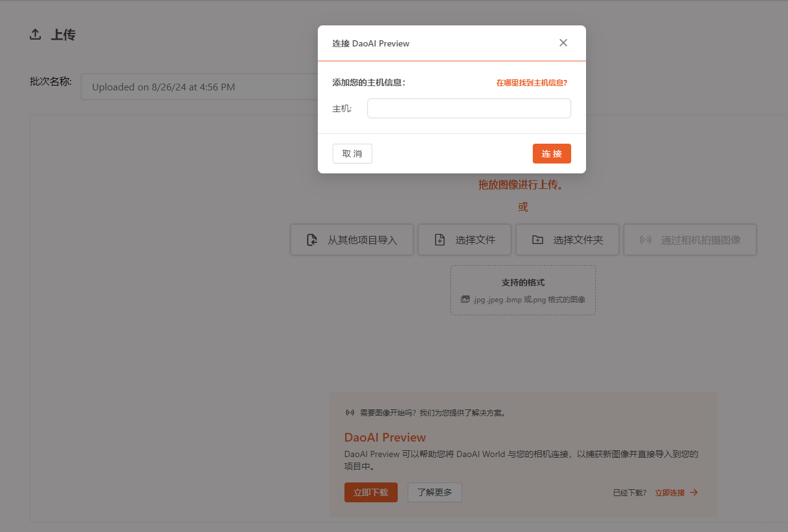Click 从其他项目导入 import button
788x532 pixels.
tap(352, 240)
